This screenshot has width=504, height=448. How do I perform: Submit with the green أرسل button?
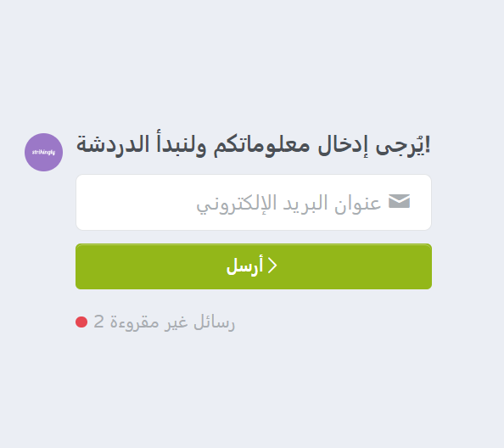[254, 266]
